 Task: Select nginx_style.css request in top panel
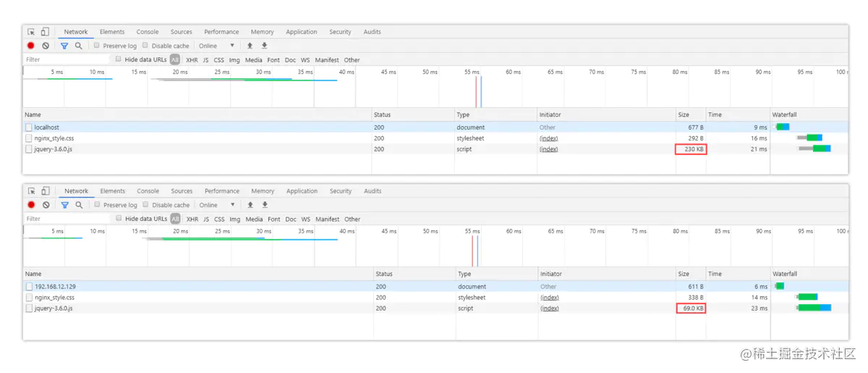(435, 138)
